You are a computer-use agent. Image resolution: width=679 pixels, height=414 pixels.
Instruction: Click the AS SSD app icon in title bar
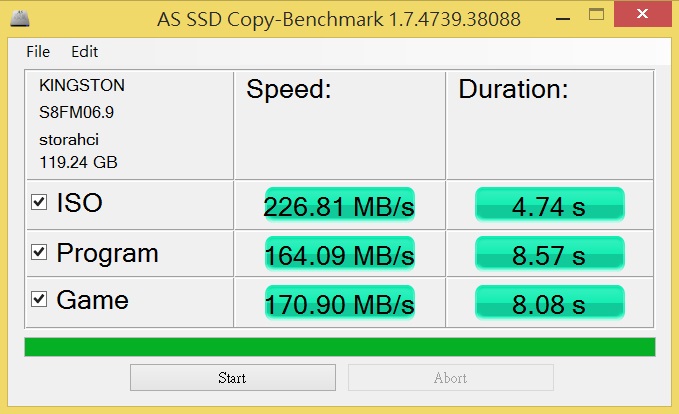pyautogui.click(x=19, y=19)
